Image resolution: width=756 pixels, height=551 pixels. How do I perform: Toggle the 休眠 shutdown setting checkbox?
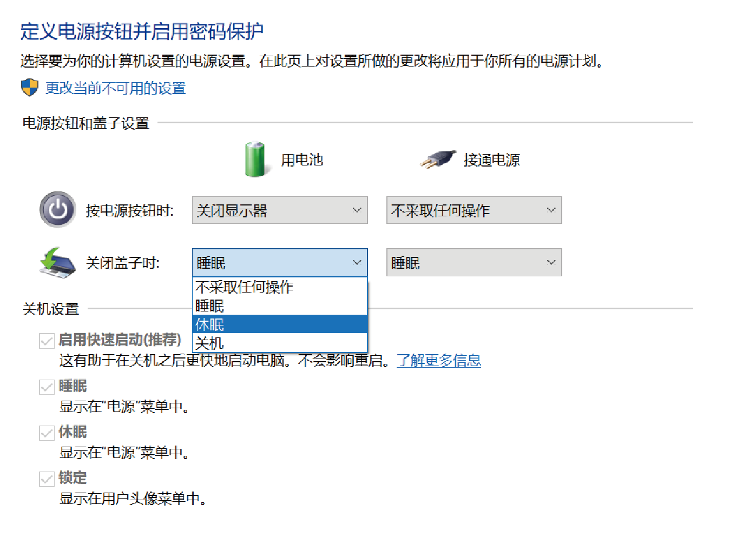pyautogui.click(x=47, y=433)
